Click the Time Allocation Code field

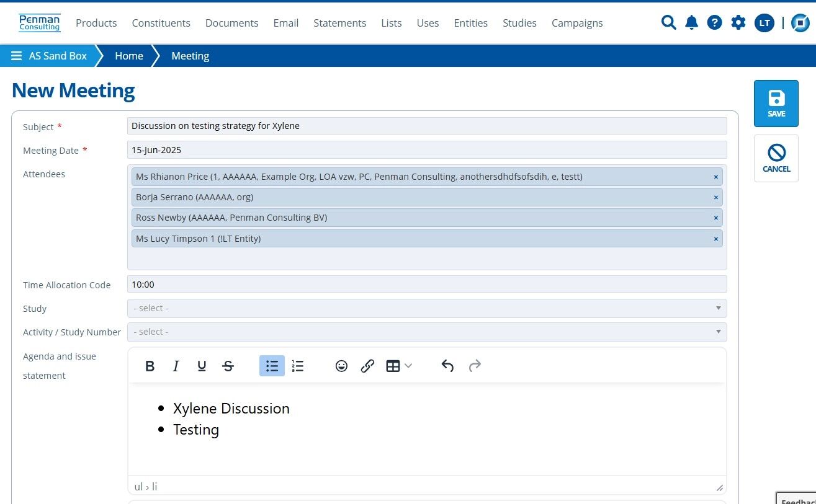[x=427, y=285]
